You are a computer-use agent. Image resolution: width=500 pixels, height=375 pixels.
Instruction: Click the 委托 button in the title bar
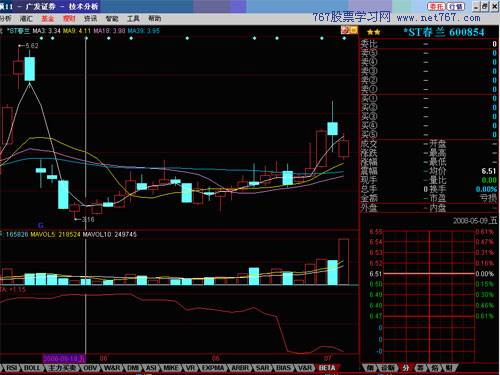436,6
